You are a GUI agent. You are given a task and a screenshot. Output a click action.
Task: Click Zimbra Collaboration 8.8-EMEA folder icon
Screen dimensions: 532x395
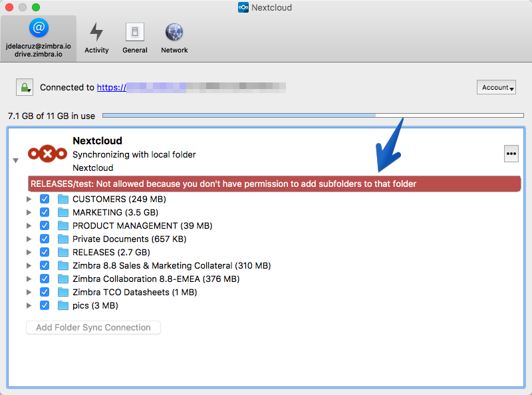(63, 279)
